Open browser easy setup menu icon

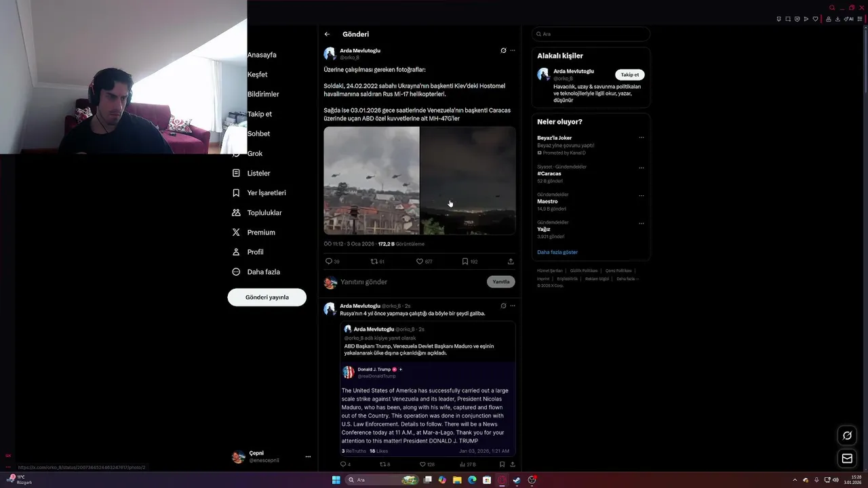[x=860, y=19]
